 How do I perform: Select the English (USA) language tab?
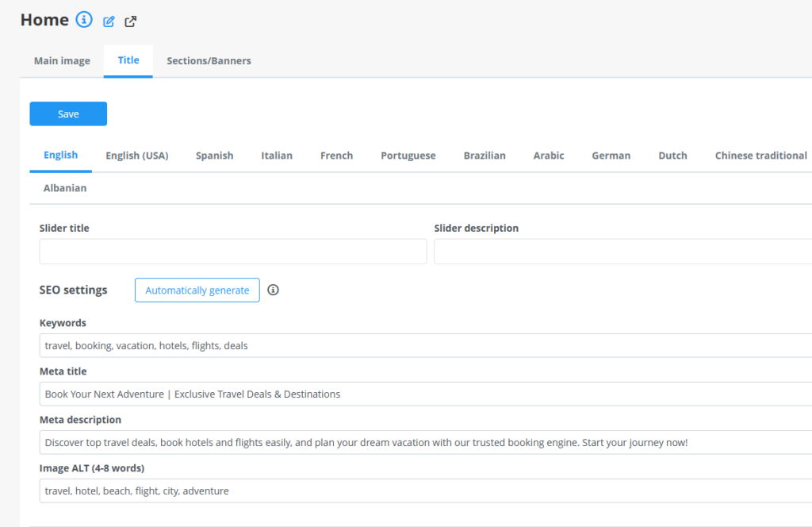pos(137,156)
